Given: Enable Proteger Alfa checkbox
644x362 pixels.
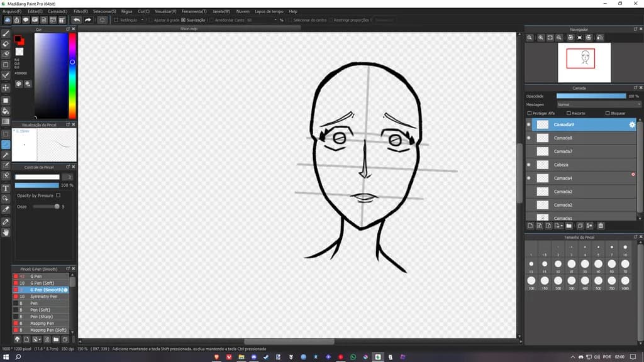Looking at the screenshot, I should pyautogui.click(x=530, y=113).
